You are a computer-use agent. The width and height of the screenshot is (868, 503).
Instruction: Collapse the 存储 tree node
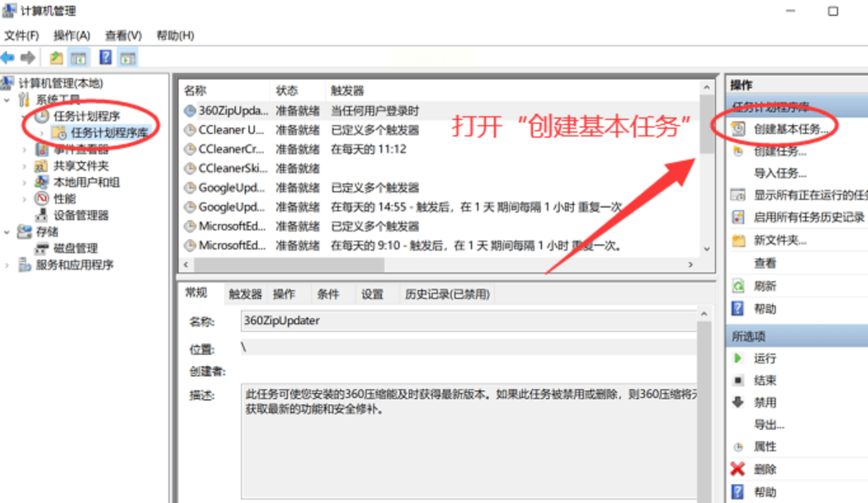point(7,232)
